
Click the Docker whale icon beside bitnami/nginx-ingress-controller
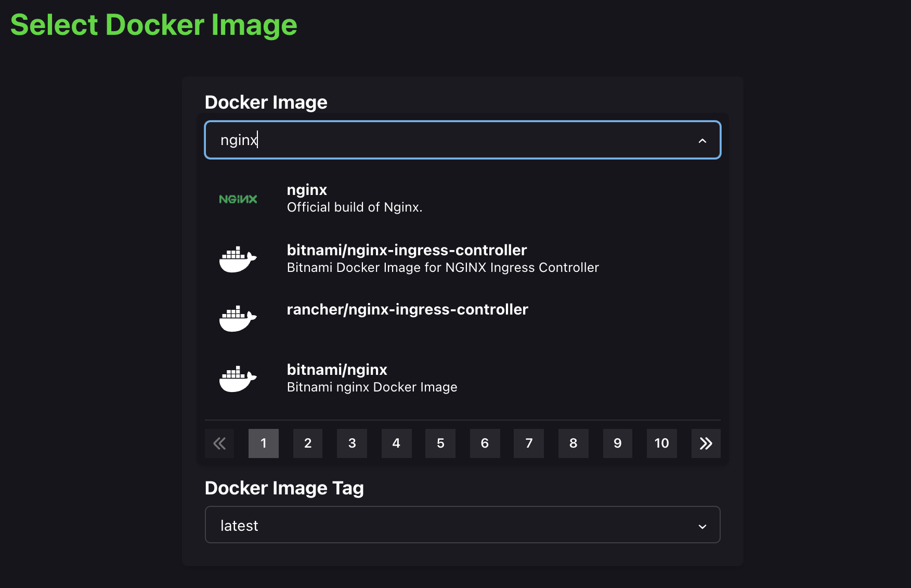(x=238, y=259)
